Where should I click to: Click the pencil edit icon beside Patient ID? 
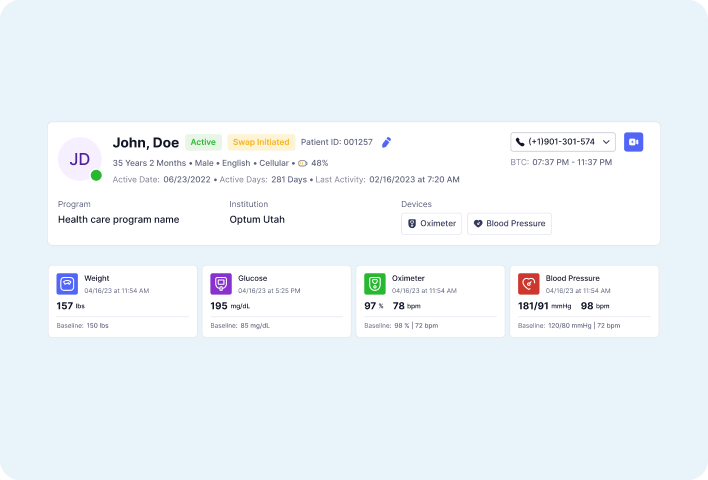point(387,142)
